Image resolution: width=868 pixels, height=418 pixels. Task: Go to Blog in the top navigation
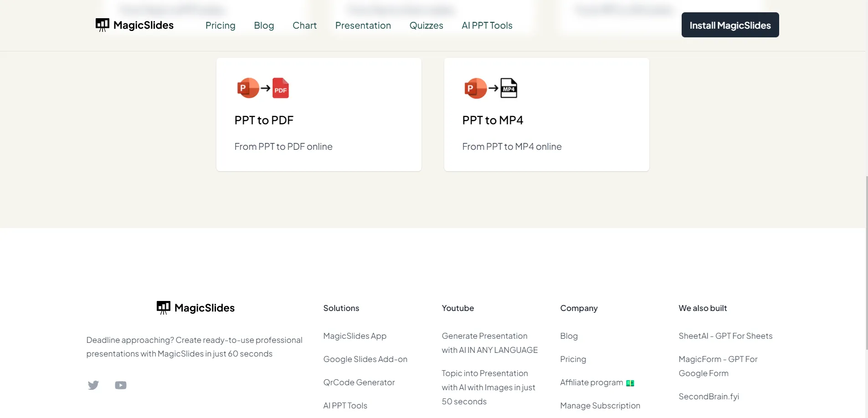coord(264,25)
